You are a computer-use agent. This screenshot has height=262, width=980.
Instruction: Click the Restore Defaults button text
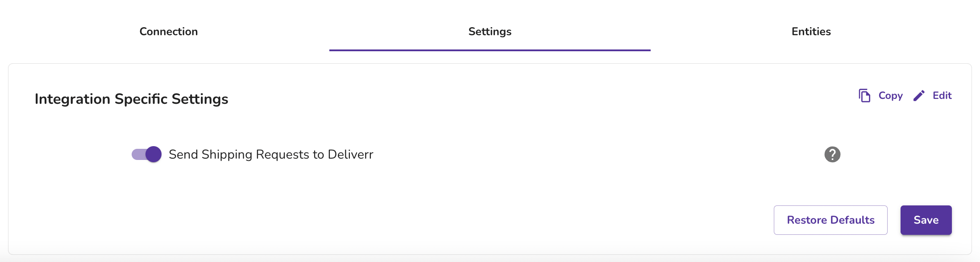click(831, 220)
